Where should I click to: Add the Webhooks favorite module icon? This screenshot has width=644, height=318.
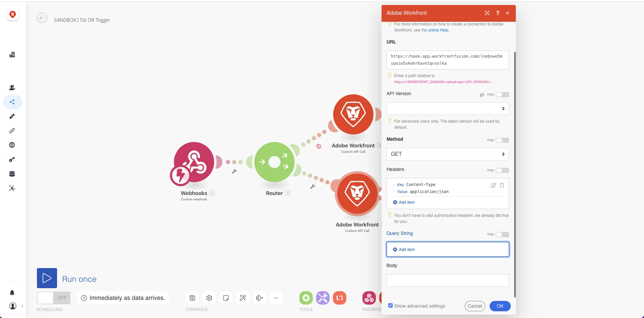click(x=369, y=298)
